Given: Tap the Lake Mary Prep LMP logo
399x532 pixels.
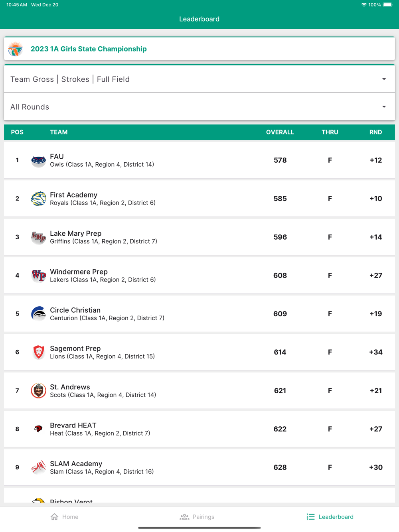Looking at the screenshot, I should 38,237.
